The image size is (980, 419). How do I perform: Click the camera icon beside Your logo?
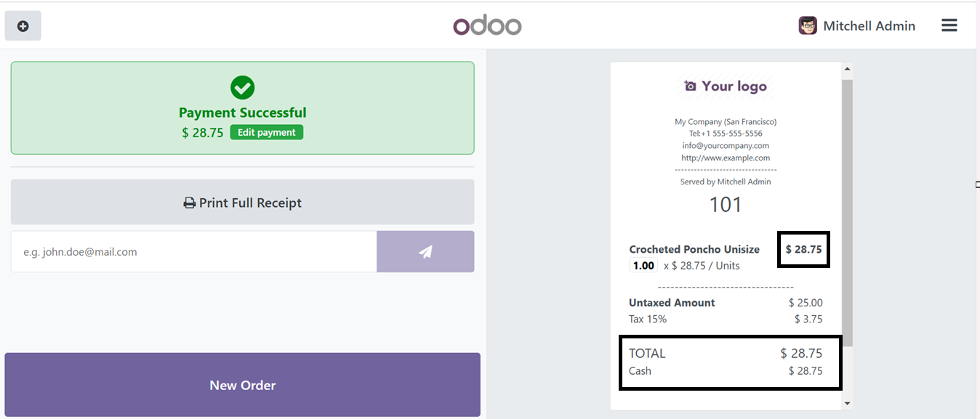[x=690, y=86]
